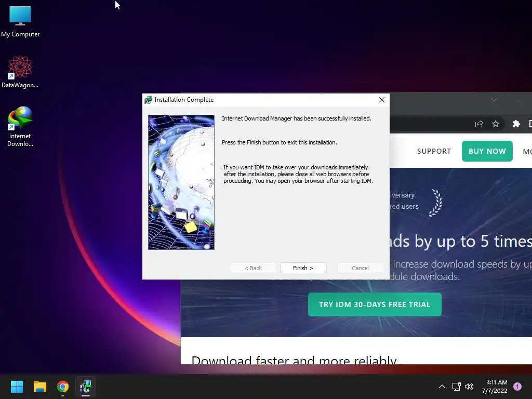
Task: Bookmark page with the Chrome star icon
Action: pos(496,124)
